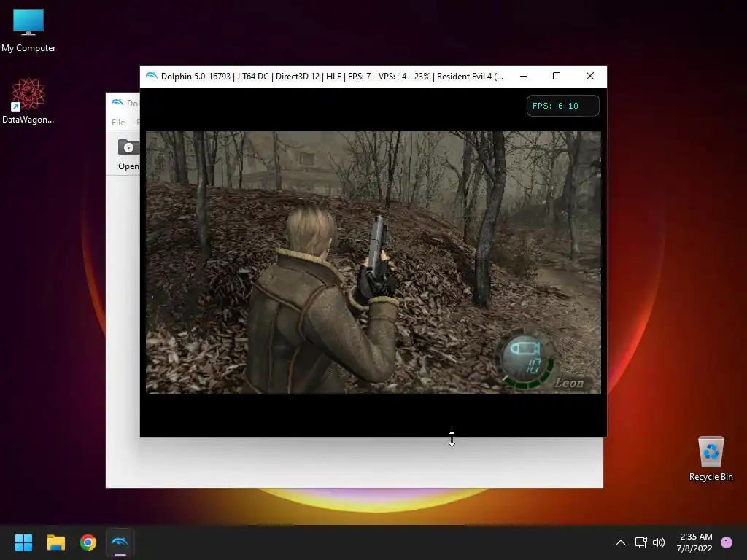The image size is (747, 560).
Task: Open the Recycle Bin
Action: coord(711,459)
